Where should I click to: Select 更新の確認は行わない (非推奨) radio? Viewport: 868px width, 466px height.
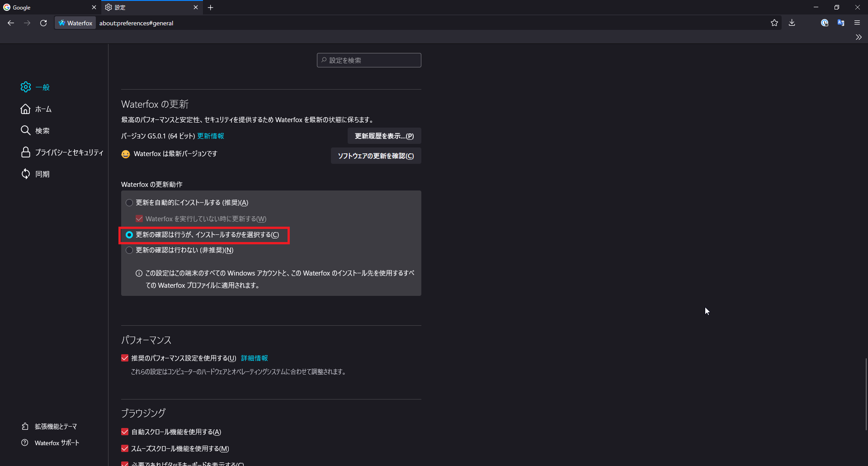(129, 250)
